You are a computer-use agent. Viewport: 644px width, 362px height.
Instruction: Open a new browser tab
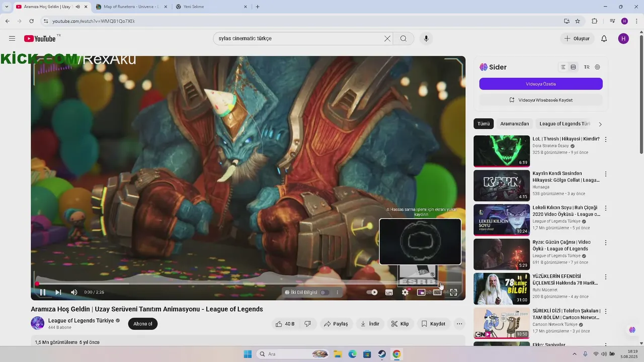point(258,7)
